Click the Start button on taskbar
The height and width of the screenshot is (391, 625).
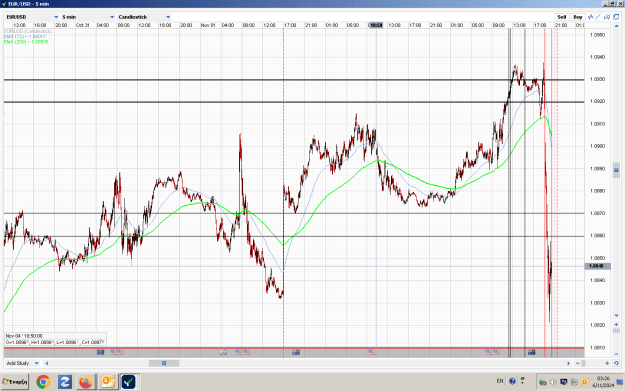pos(15,382)
